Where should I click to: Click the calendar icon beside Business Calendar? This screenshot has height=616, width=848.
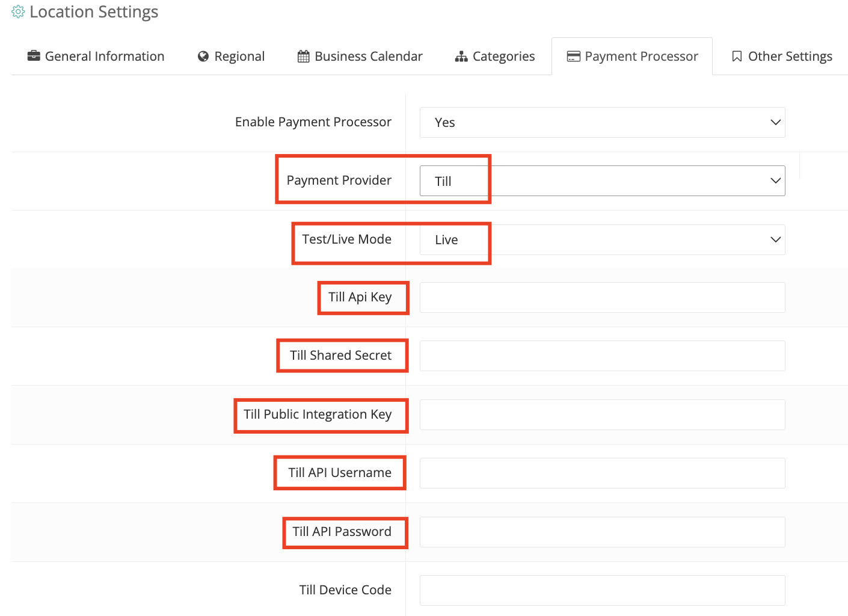(x=304, y=56)
